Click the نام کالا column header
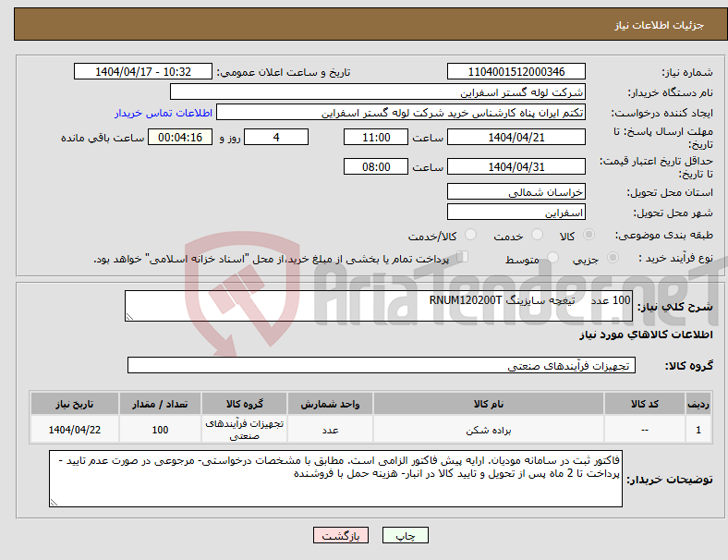 489,404
